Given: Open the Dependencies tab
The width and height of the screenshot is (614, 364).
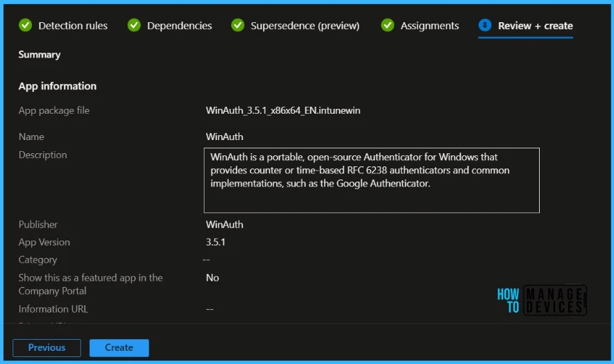Looking at the screenshot, I should click(x=180, y=26).
